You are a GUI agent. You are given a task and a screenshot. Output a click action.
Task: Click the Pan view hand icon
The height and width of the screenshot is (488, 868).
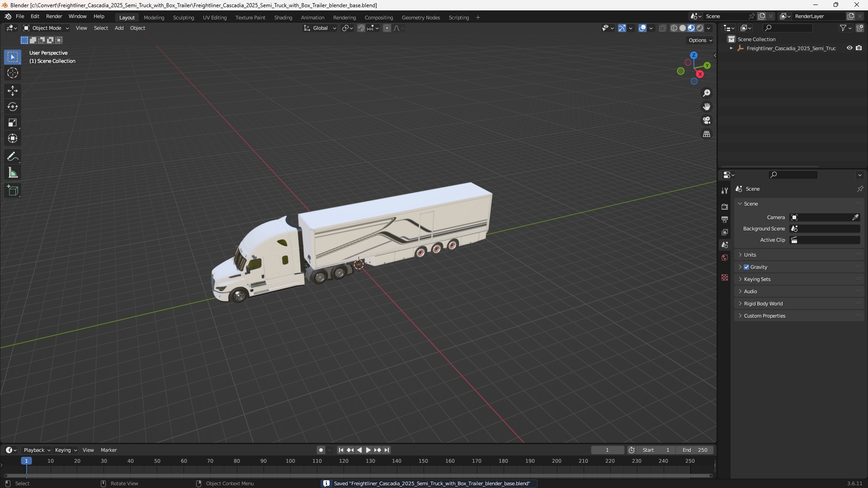click(707, 107)
